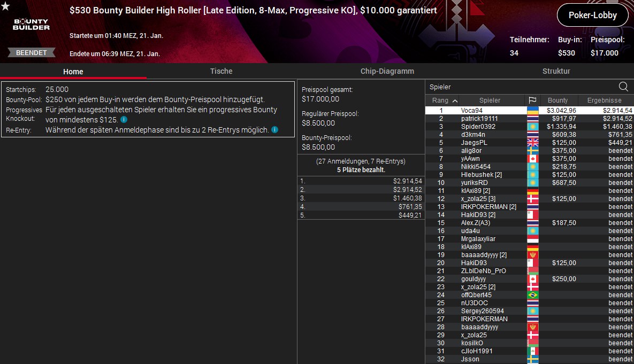Click the flag column header icon
The image size is (634, 364).
532,100
